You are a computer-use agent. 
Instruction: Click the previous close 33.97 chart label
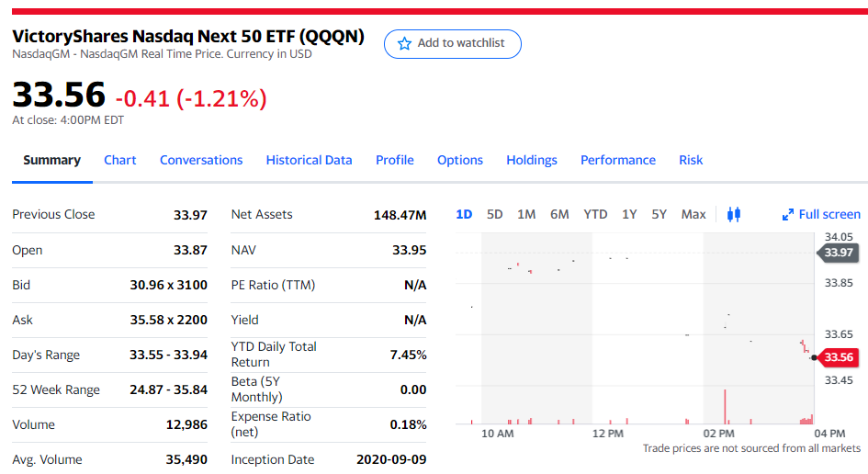[838, 253]
